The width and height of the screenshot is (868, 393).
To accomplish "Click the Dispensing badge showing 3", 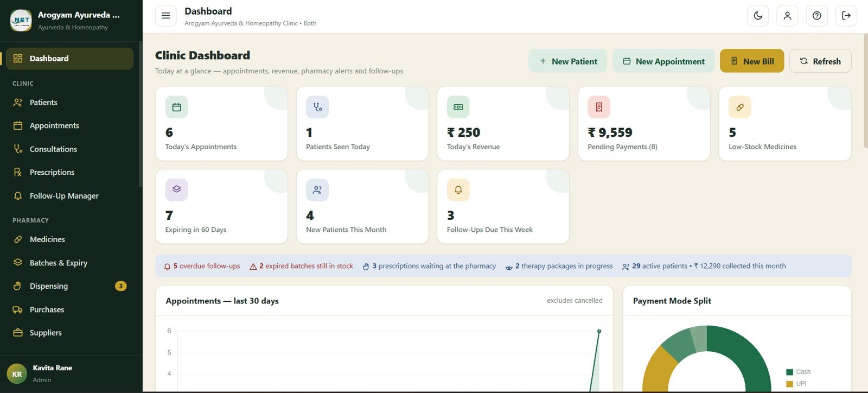I will tap(121, 286).
